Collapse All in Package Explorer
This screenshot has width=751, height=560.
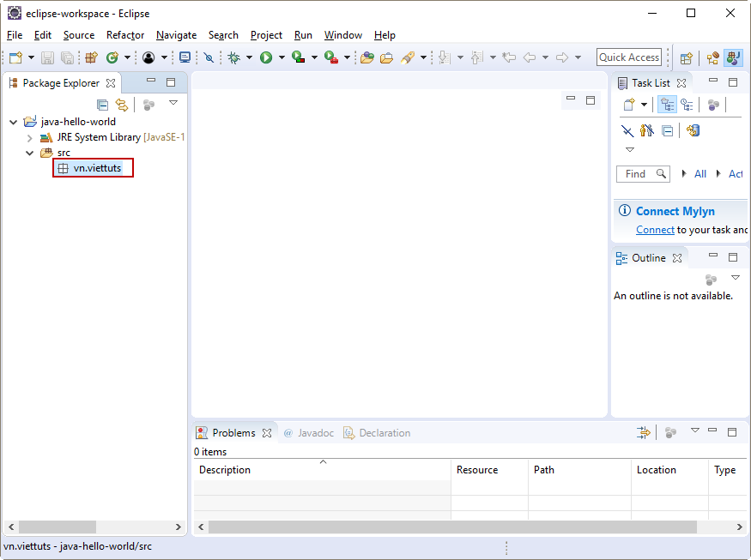pyautogui.click(x=102, y=105)
